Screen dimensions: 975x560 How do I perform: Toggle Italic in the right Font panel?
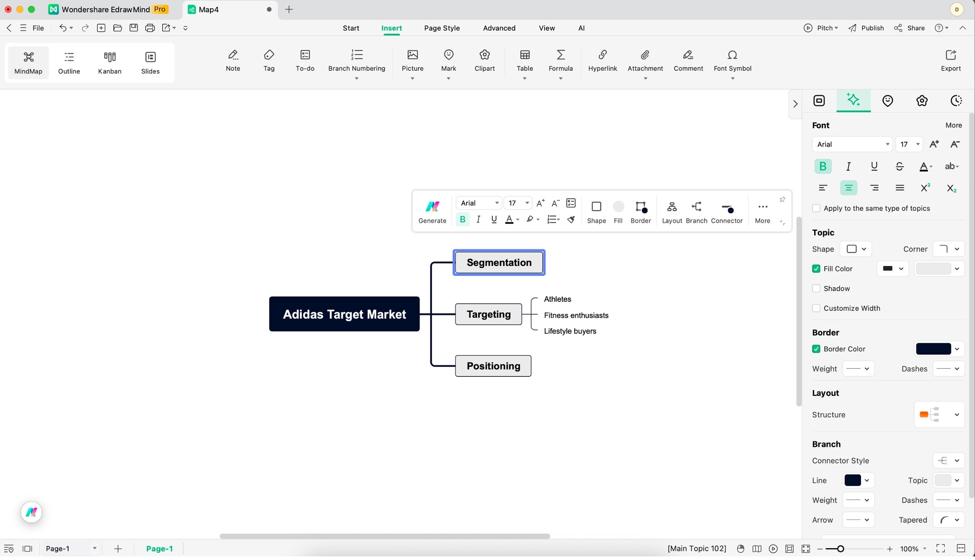[x=848, y=166]
